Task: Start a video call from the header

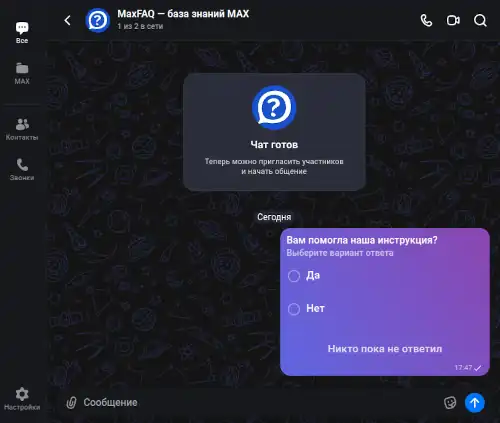Action: click(453, 20)
